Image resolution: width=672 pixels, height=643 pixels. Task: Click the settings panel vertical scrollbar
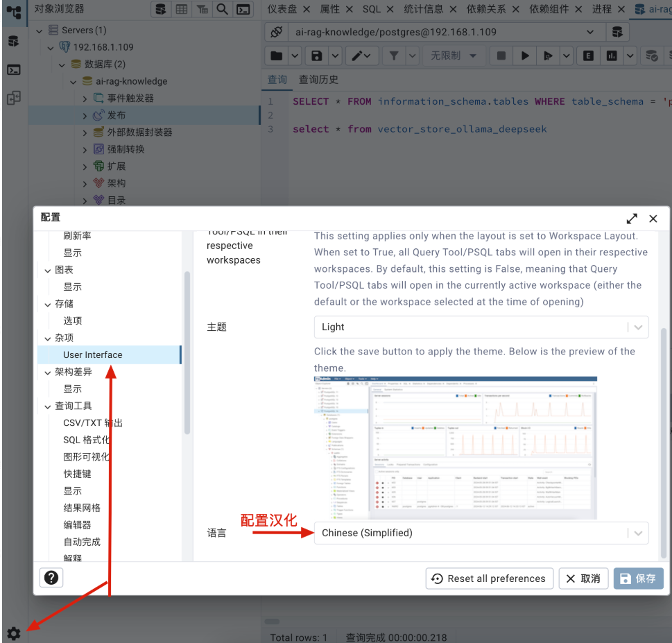pyautogui.click(x=664, y=443)
